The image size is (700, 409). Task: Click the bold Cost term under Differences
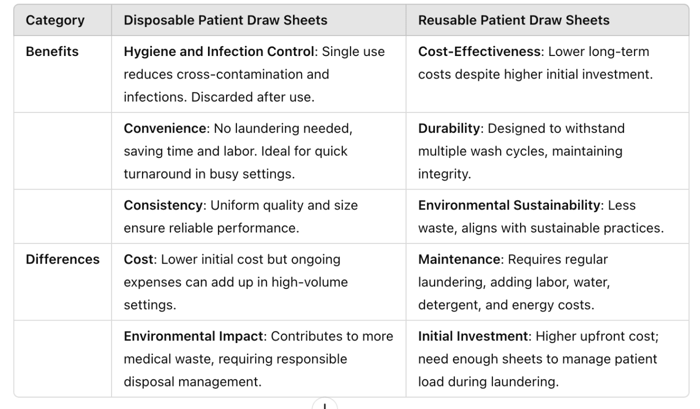click(139, 259)
